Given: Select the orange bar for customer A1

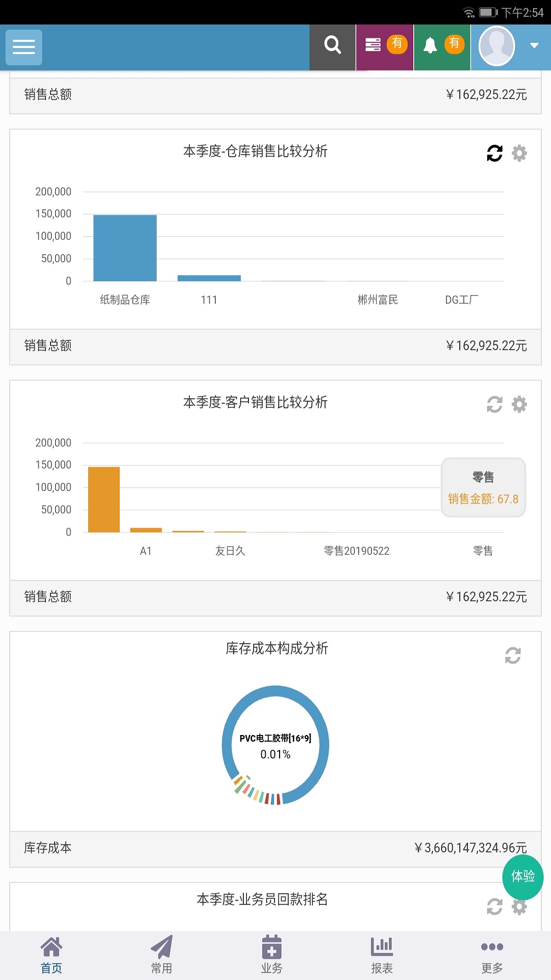Looking at the screenshot, I should coord(146,530).
